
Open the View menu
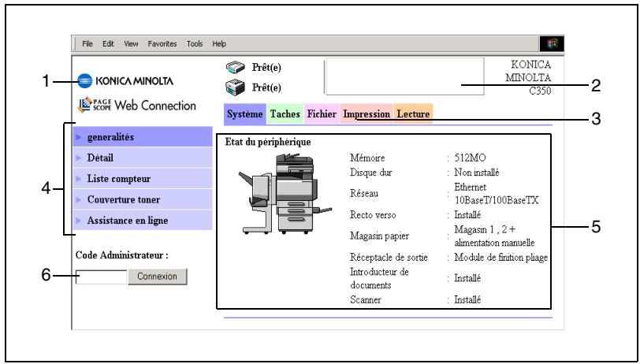(x=131, y=43)
